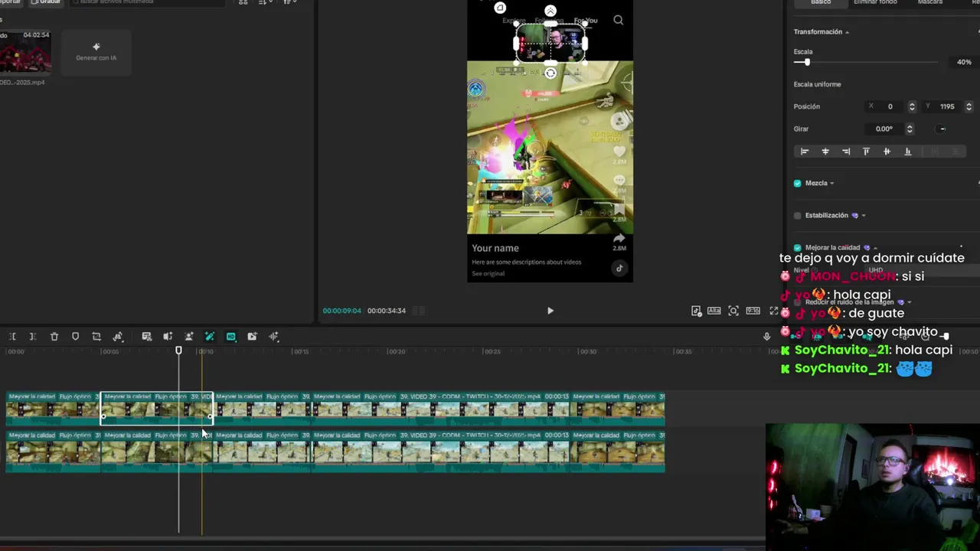Play the preview video
The height and width of the screenshot is (551, 980).
(550, 311)
